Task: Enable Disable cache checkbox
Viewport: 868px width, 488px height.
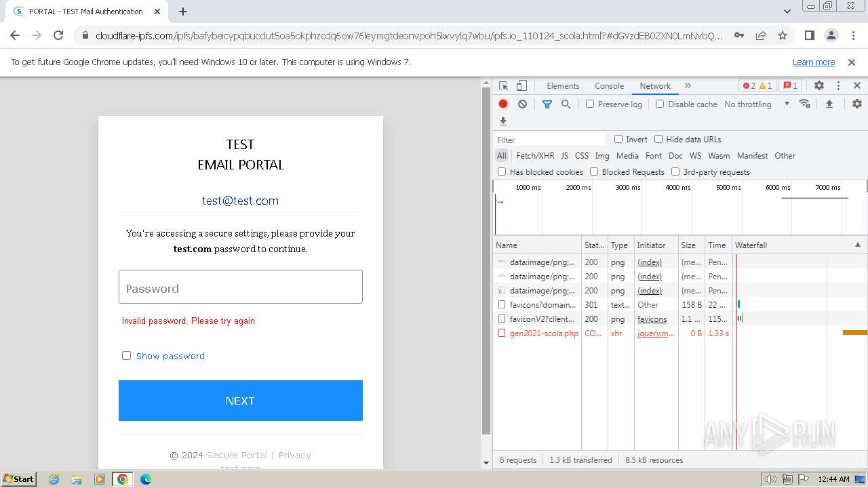Action: click(x=660, y=104)
